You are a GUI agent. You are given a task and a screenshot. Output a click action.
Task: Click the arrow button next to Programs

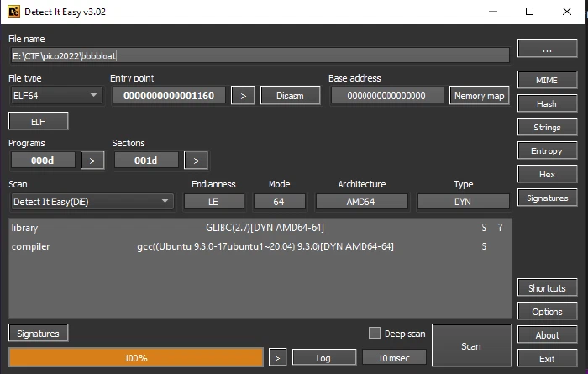pyautogui.click(x=92, y=161)
